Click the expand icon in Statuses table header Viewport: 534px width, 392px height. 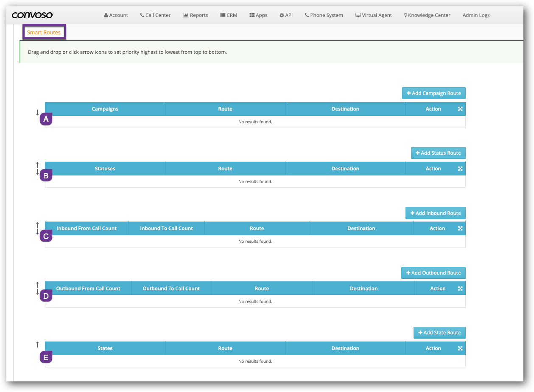click(x=460, y=169)
